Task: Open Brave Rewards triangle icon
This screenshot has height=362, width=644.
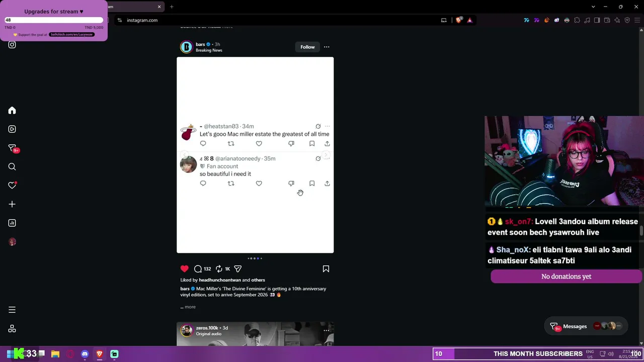Action: 469,20
